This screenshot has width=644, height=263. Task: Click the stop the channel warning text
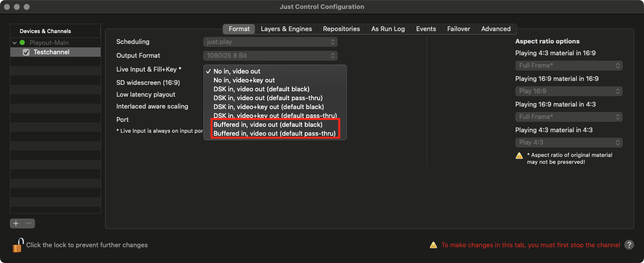coord(531,245)
